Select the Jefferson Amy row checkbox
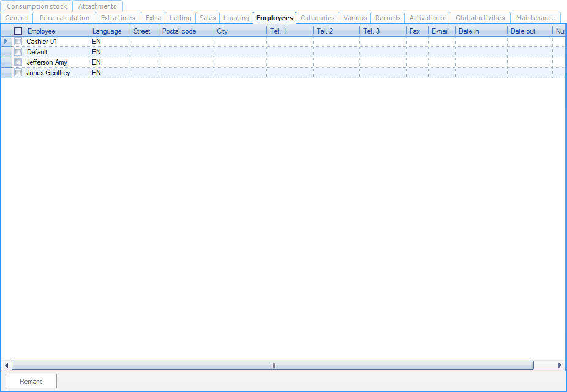This screenshot has width=567, height=392. point(18,62)
